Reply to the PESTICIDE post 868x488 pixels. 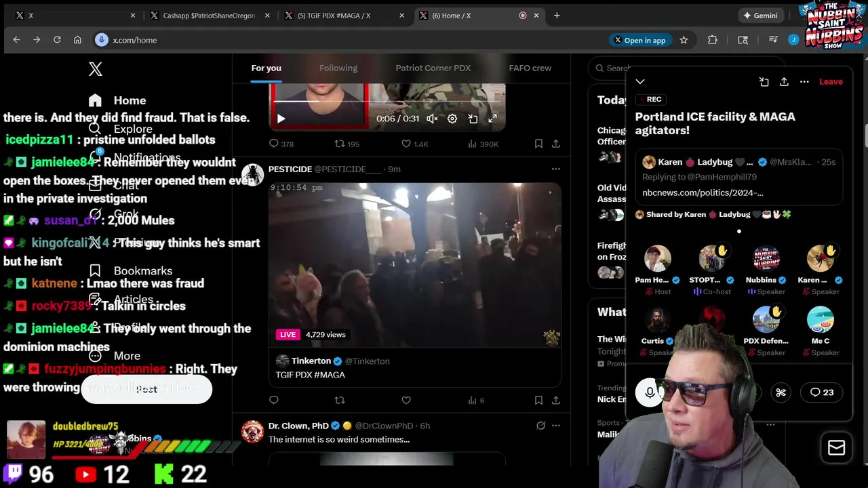pos(274,400)
